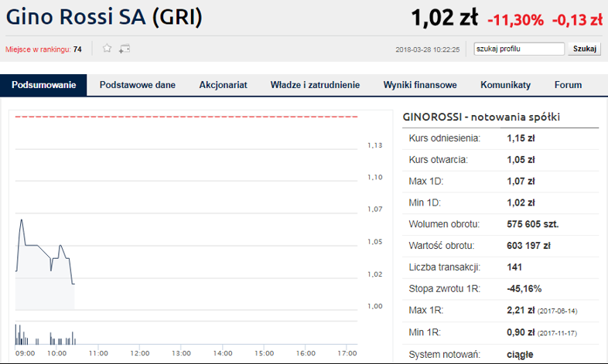The image size is (608, 364).
Task: Focus the 'szukaj profilu' search field
Action: (519, 49)
